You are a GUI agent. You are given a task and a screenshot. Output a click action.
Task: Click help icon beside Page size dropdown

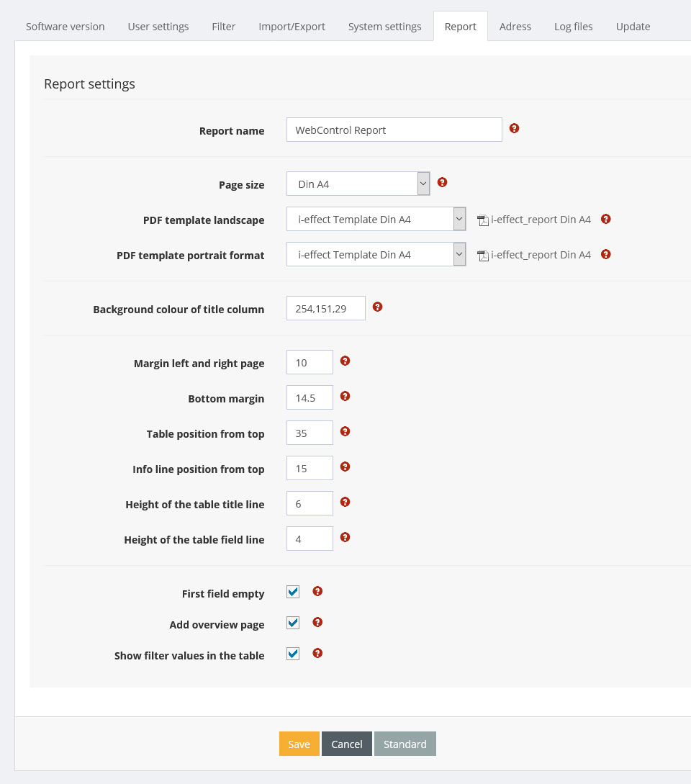tap(442, 183)
